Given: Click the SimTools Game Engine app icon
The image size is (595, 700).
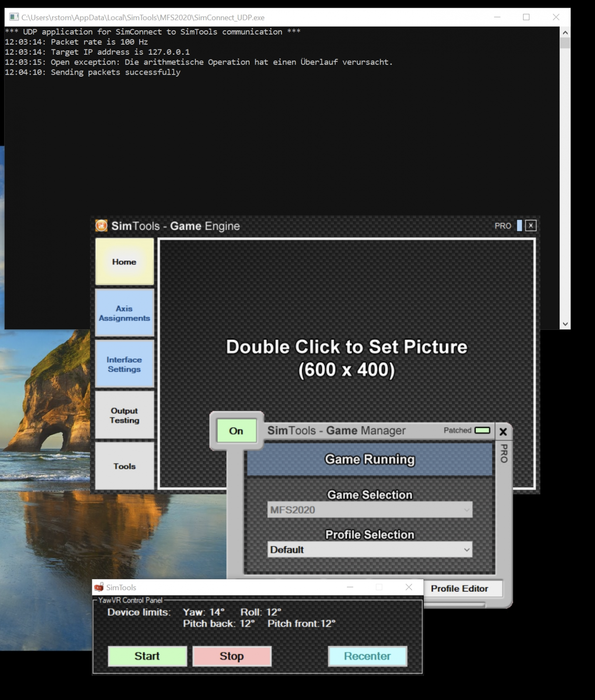Looking at the screenshot, I should [x=101, y=225].
